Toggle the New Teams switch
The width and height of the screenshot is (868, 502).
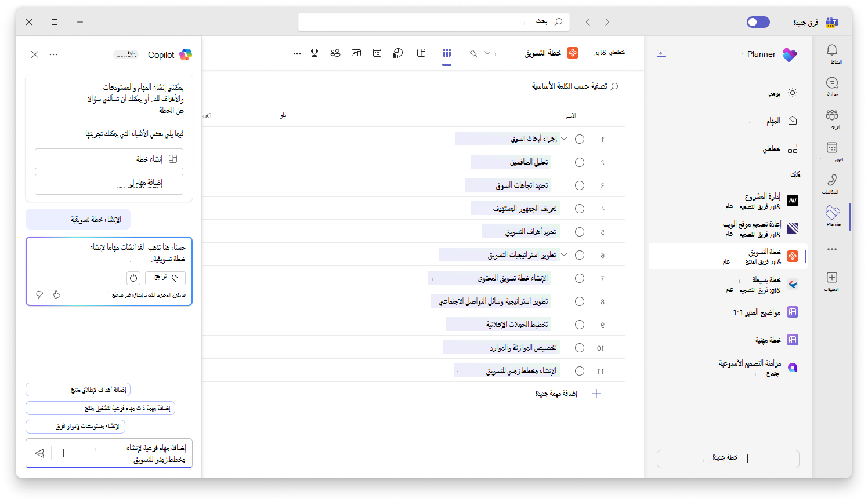[758, 22]
